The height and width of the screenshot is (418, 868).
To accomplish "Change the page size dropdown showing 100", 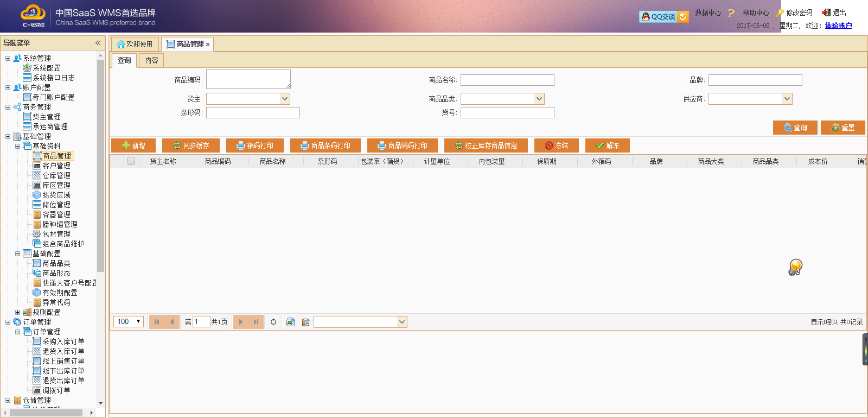I will pos(129,322).
